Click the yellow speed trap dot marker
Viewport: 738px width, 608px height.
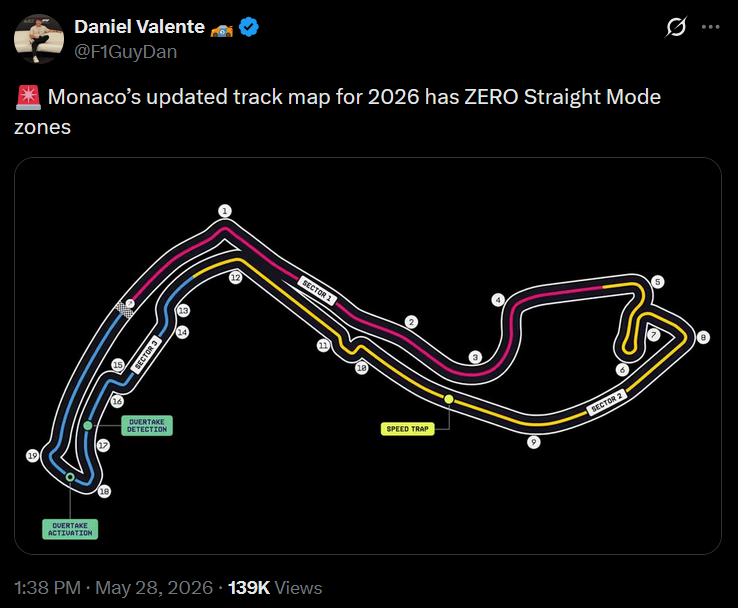[449, 399]
